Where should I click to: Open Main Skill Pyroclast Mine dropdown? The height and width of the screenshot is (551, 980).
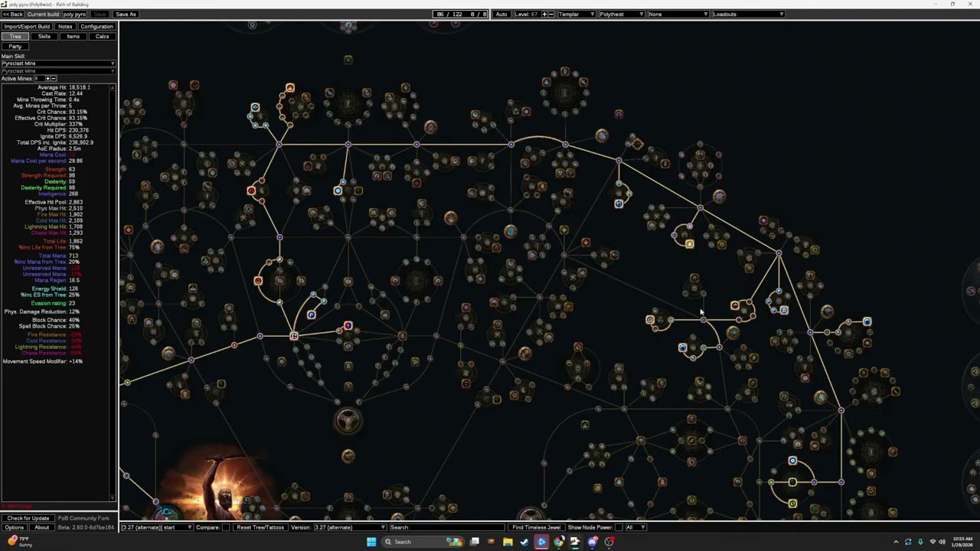[58, 64]
